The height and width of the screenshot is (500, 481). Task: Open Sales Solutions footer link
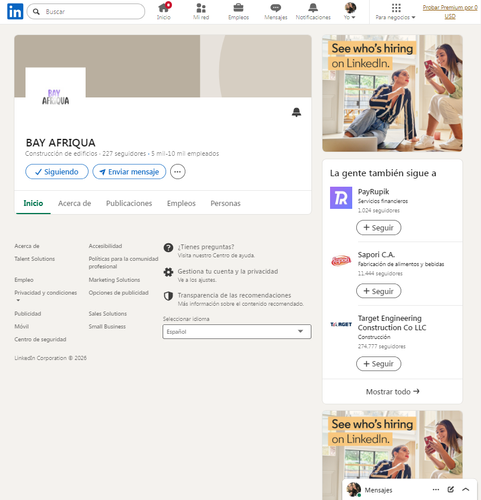click(108, 314)
